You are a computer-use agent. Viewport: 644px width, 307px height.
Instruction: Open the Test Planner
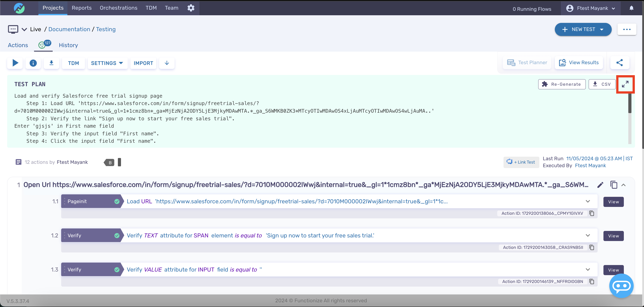coord(527,63)
